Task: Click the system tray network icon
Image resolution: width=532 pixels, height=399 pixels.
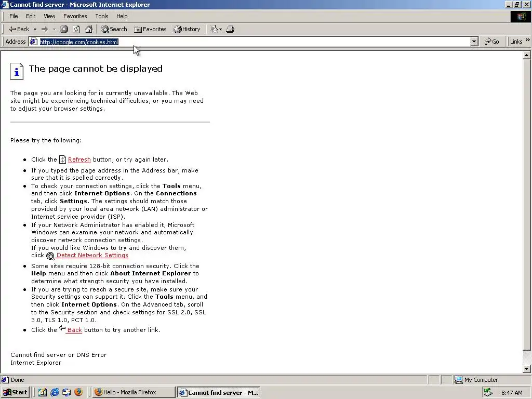Action: tap(488, 392)
